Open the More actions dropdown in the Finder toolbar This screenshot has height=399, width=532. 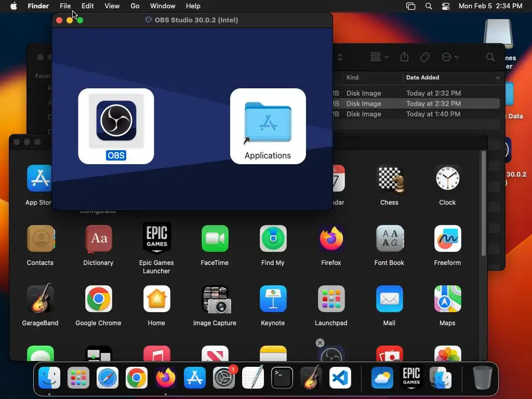click(x=450, y=57)
